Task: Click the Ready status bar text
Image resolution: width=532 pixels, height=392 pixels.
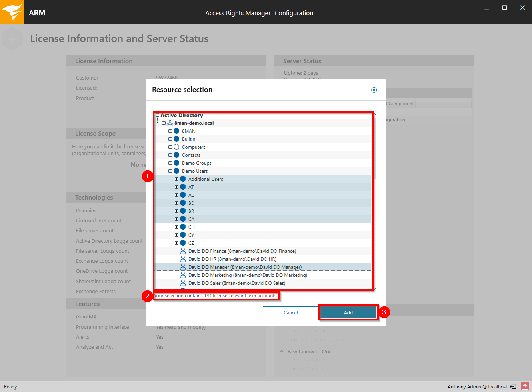Action: point(10,387)
